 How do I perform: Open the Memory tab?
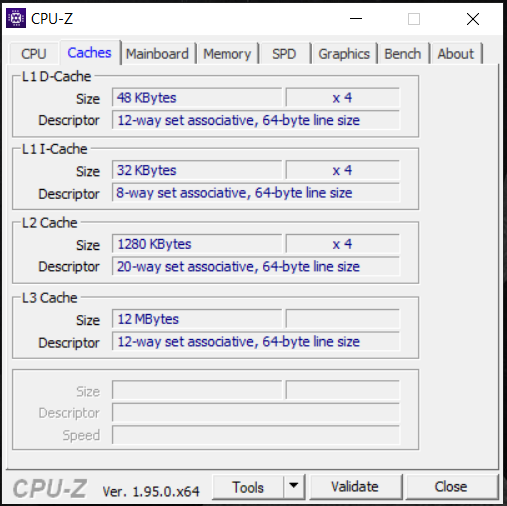pos(227,54)
